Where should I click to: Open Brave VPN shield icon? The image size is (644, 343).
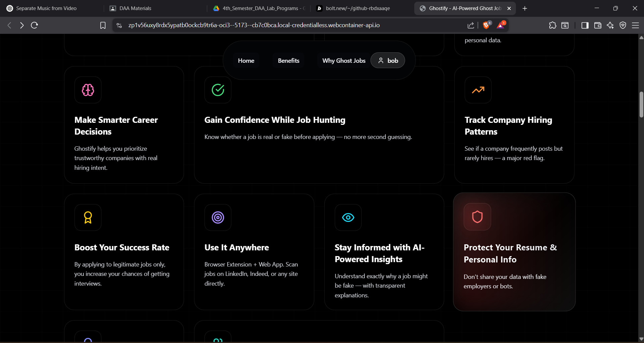tap(623, 25)
